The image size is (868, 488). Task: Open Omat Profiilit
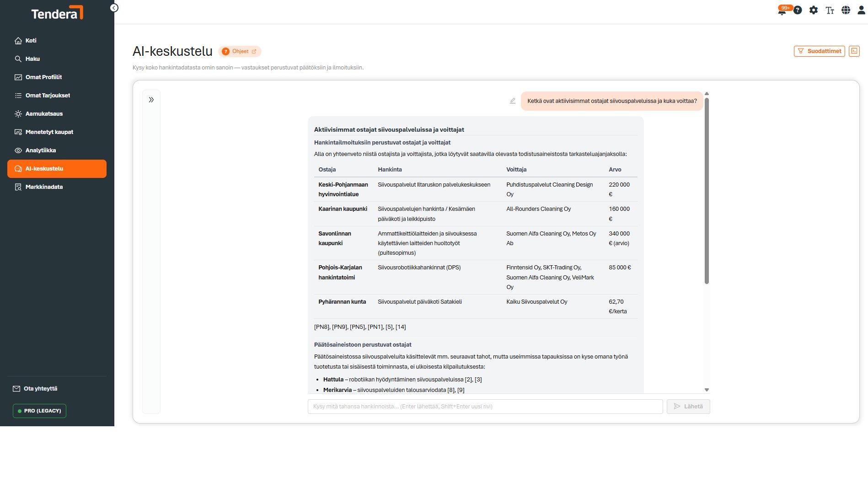click(57, 77)
